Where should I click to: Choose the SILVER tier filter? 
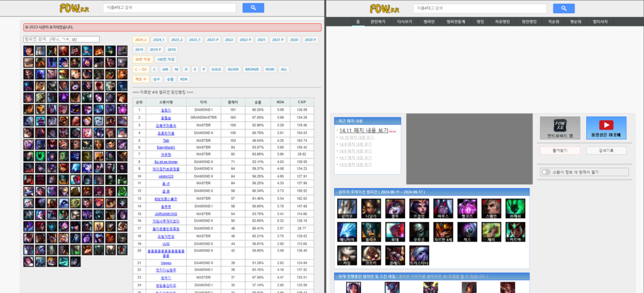coord(233,69)
